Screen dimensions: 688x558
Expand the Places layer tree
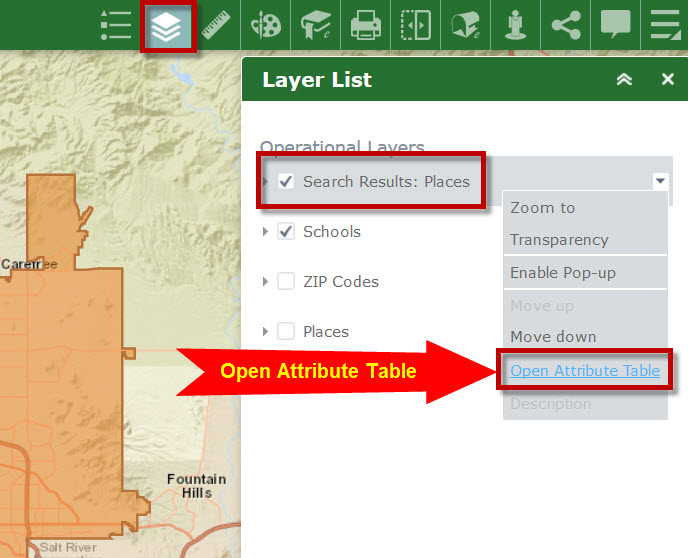tap(265, 331)
